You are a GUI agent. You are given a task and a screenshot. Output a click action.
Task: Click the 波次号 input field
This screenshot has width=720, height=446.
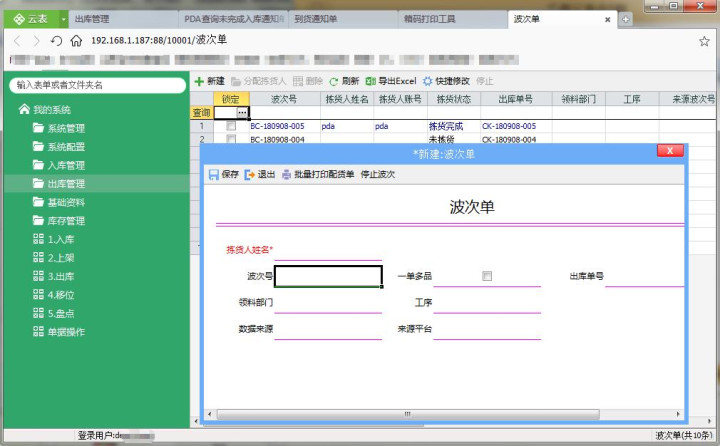[328, 276]
